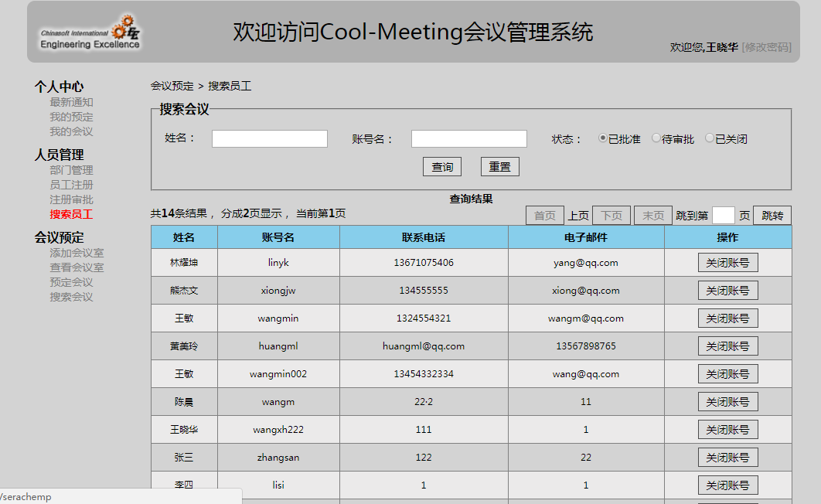The width and height of the screenshot is (821, 504).
Task: Click 关闭账号 for huangml
Action: 727,346
